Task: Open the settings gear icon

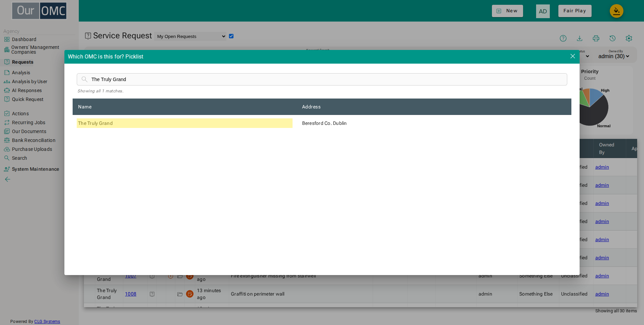Action: pyautogui.click(x=629, y=38)
